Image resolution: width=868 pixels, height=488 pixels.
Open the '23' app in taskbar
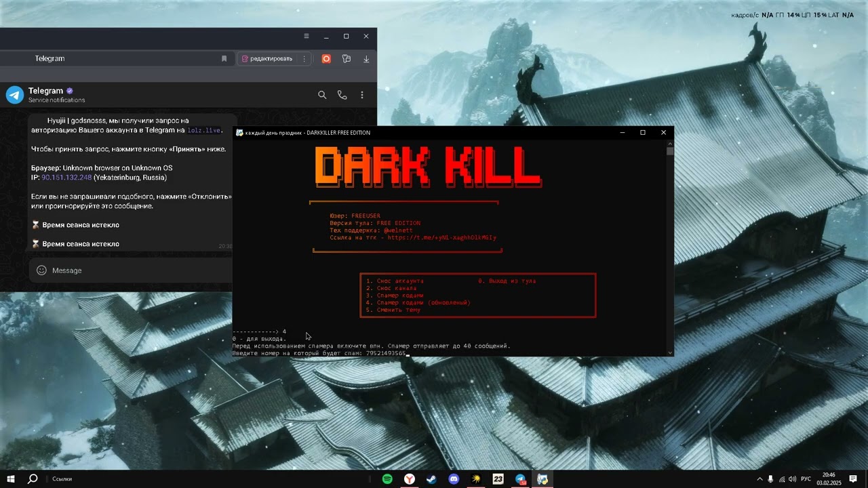[498, 479]
